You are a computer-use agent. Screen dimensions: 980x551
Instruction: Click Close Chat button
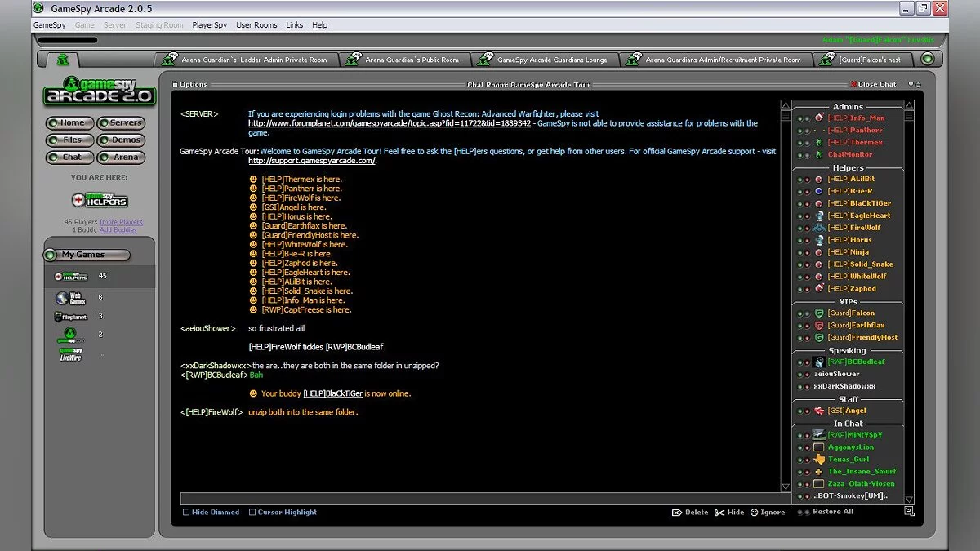pyautogui.click(x=872, y=84)
